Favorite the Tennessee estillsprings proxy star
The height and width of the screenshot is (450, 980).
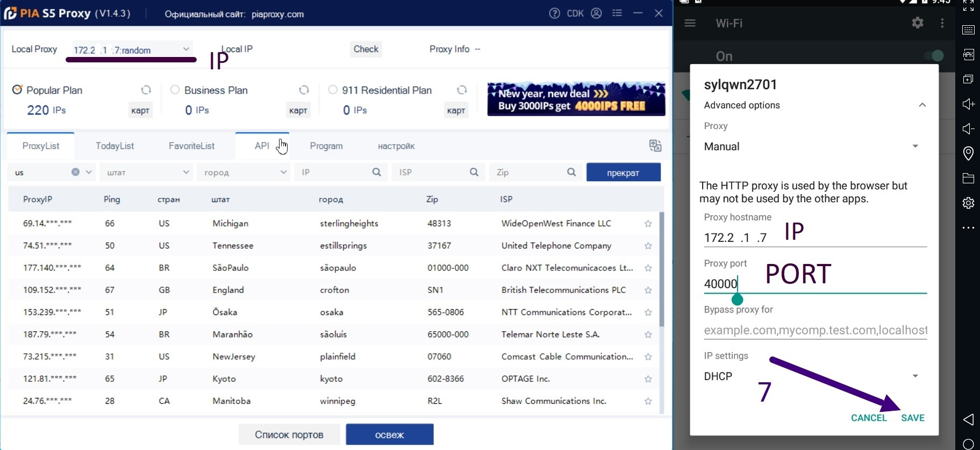click(648, 246)
